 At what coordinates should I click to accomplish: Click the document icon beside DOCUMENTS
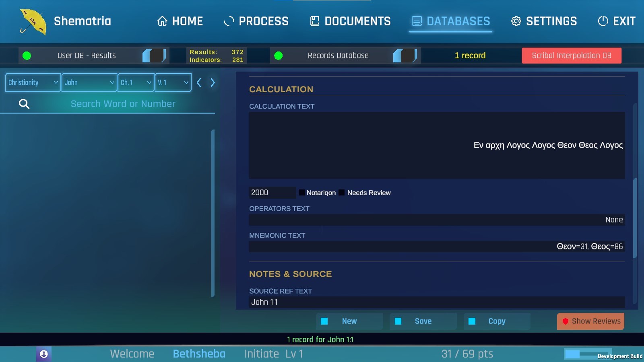pos(315,21)
